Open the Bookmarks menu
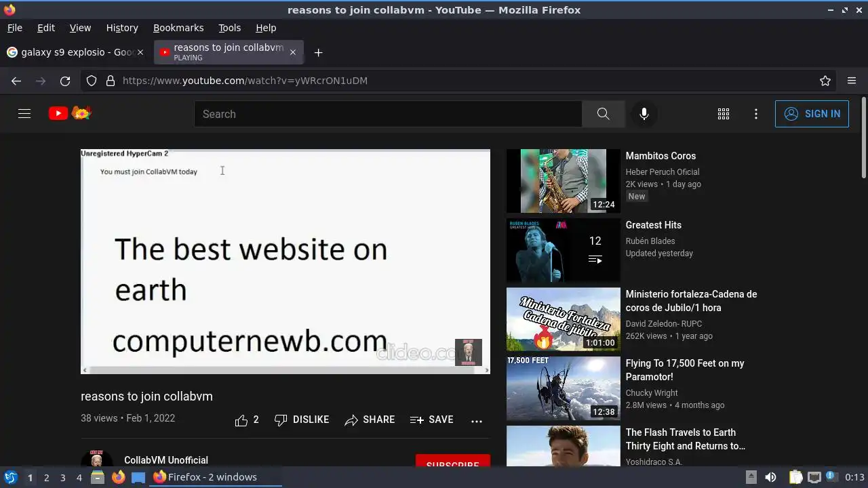The image size is (868, 488). (178, 28)
